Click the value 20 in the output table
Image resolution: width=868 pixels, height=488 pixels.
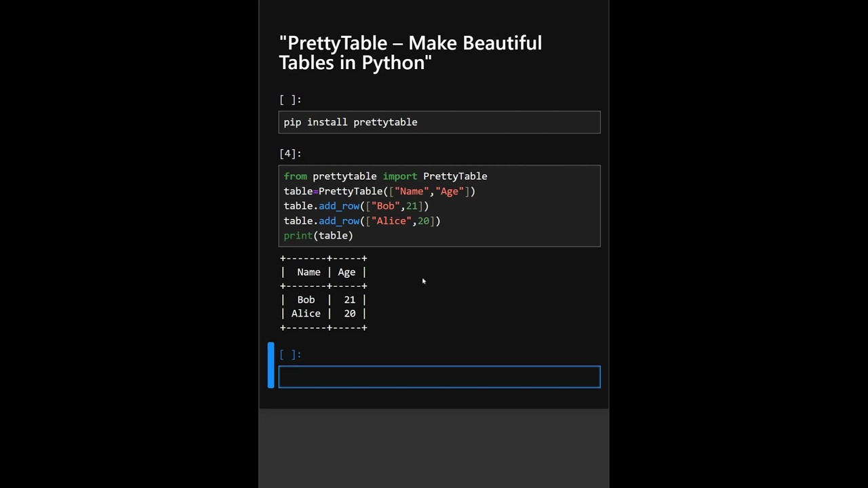pos(349,314)
